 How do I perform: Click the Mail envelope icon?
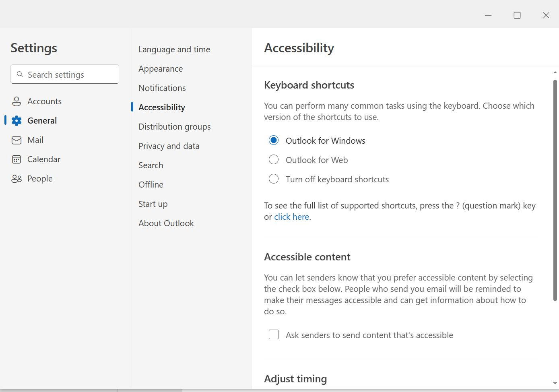(17, 140)
